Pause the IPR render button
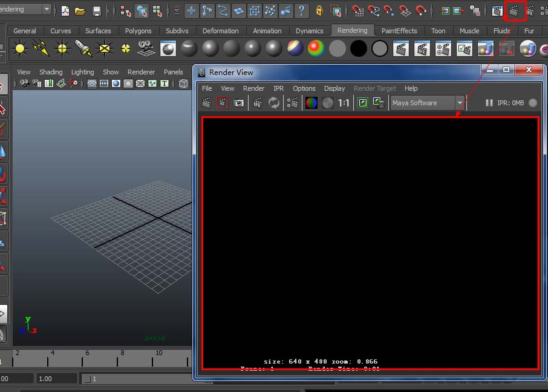548x392 pixels. [489, 103]
